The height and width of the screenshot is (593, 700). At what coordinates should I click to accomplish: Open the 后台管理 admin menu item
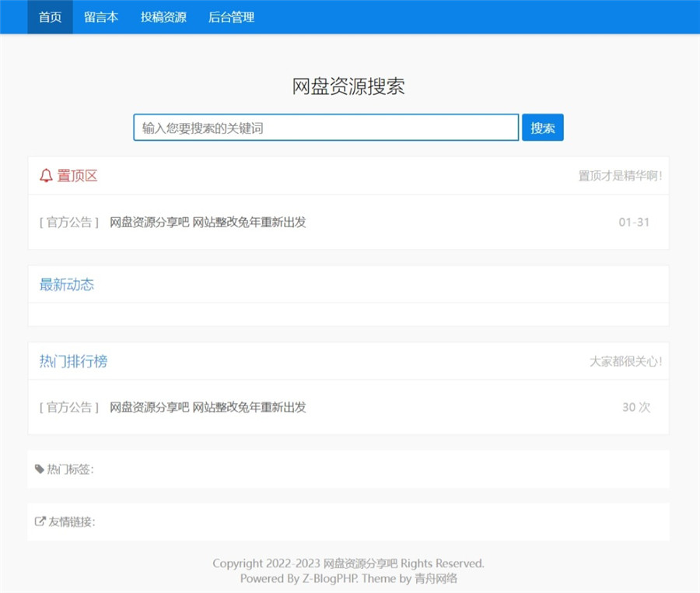coord(229,16)
